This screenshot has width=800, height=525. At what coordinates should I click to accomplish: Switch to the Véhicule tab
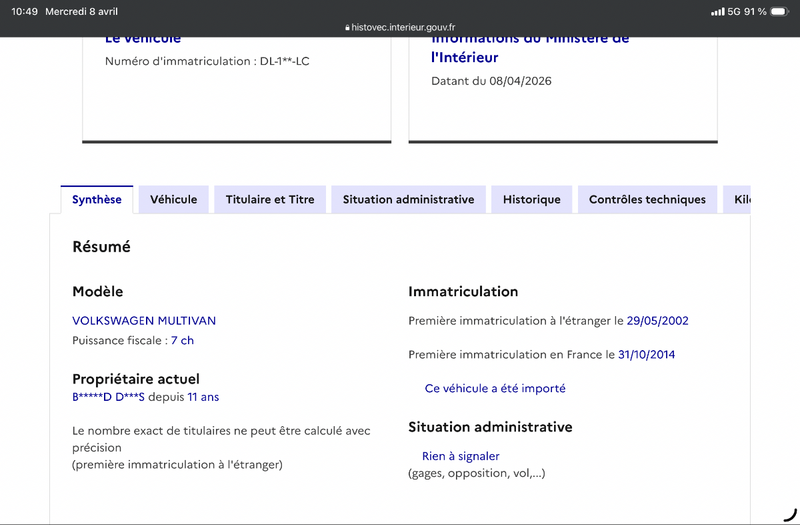(173, 199)
